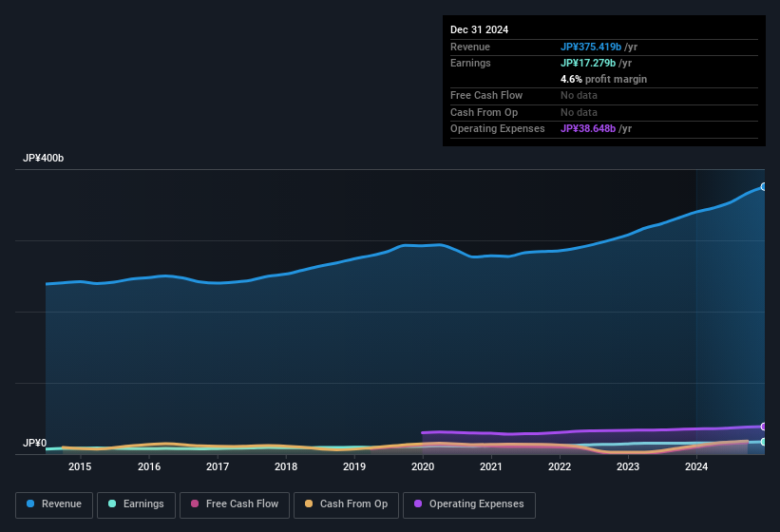Toggle the Cash From Op legend button

point(346,504)
